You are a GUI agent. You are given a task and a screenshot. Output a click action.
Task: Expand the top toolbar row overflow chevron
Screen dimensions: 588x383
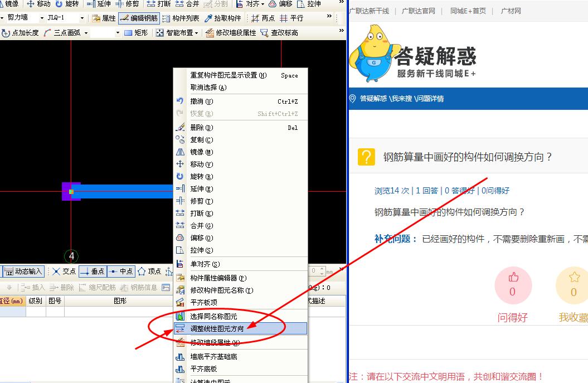tap(341, 2)
